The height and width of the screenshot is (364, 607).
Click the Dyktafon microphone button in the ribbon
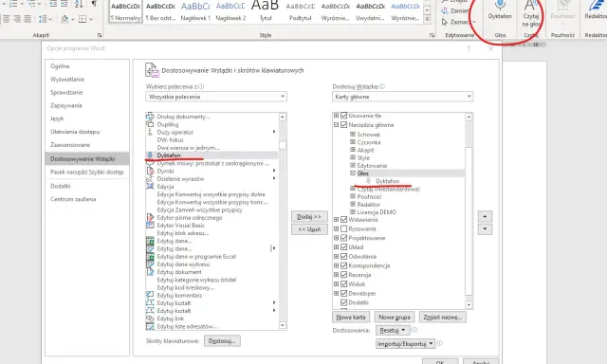(x=500, y=10)
